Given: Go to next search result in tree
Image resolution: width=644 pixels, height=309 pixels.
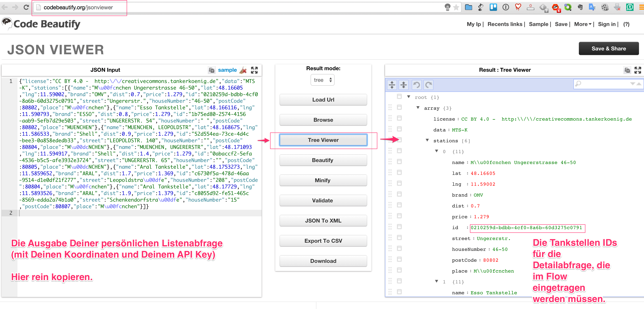Looking at the screenshot, I should tap(633, 84).
